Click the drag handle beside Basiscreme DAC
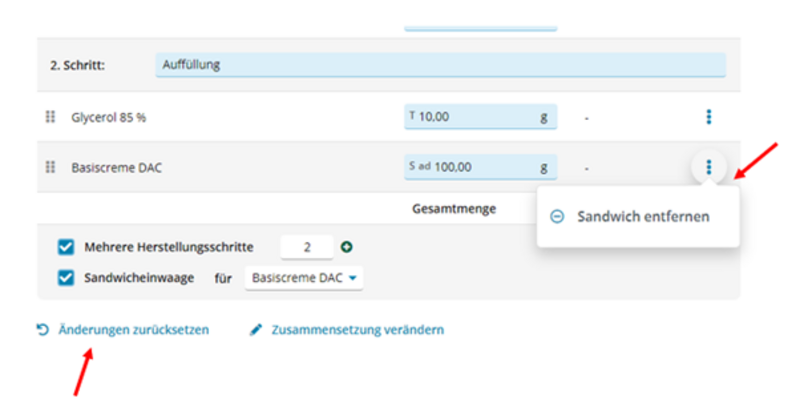 [x=50, y=167]
